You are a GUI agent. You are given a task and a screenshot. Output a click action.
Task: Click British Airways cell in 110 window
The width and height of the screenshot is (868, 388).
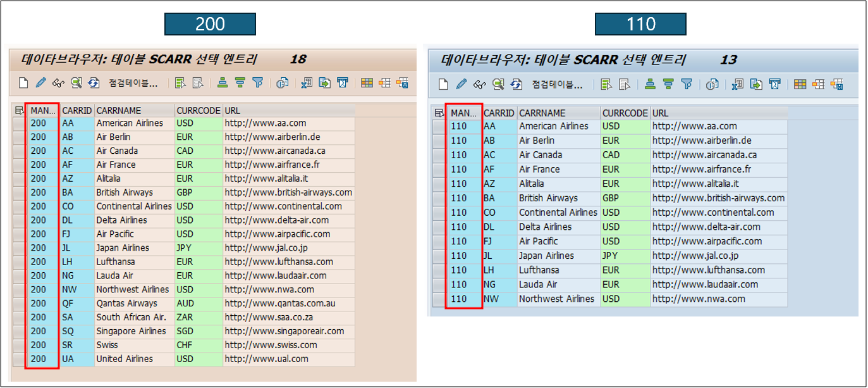[x=559, y=198]
